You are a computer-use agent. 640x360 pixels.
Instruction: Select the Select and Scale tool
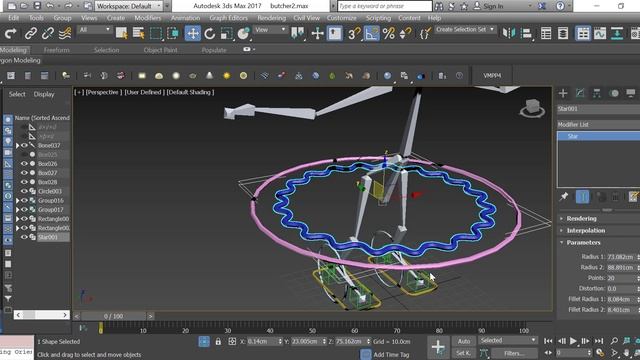click(226, 33)
